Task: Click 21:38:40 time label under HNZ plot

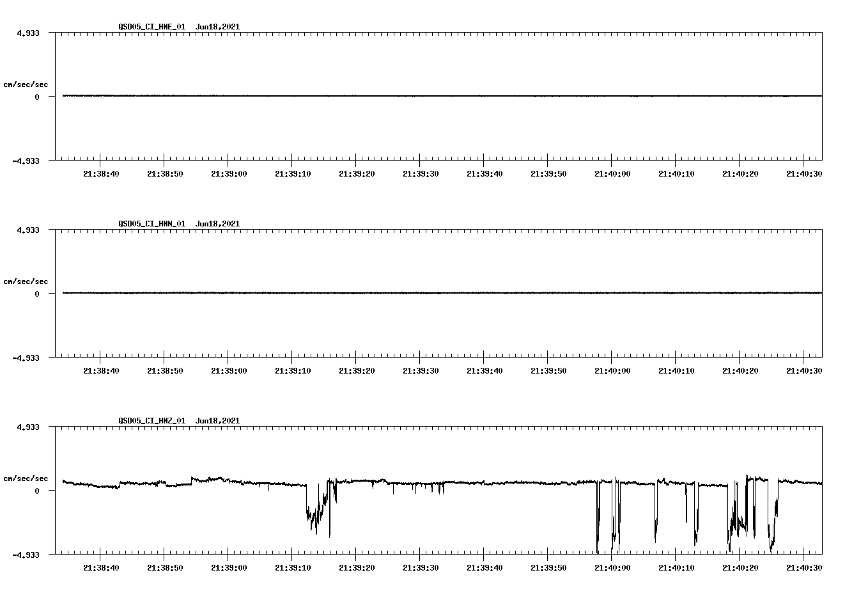Action: click(x=101, y=568)
